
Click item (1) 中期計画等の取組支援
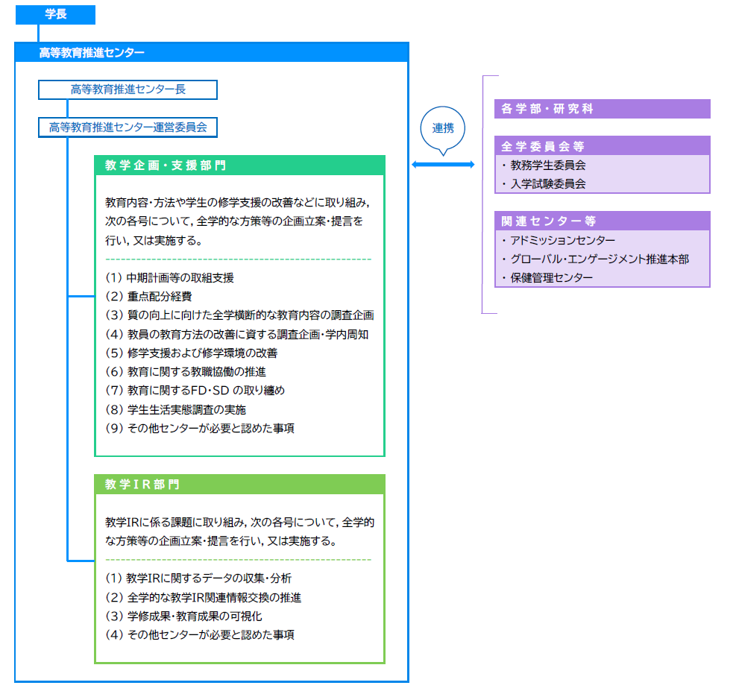pos(170,278)
